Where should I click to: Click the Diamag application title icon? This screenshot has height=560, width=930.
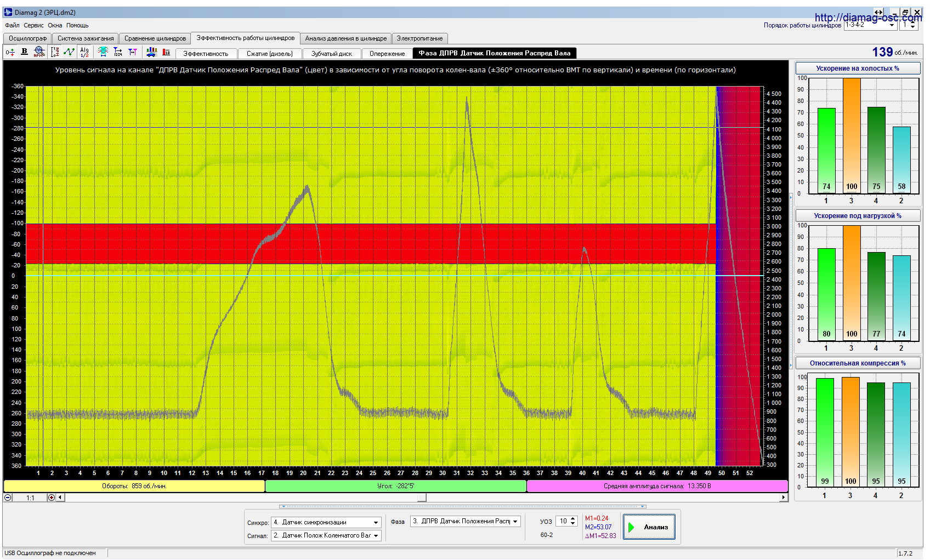click(8, 12)
